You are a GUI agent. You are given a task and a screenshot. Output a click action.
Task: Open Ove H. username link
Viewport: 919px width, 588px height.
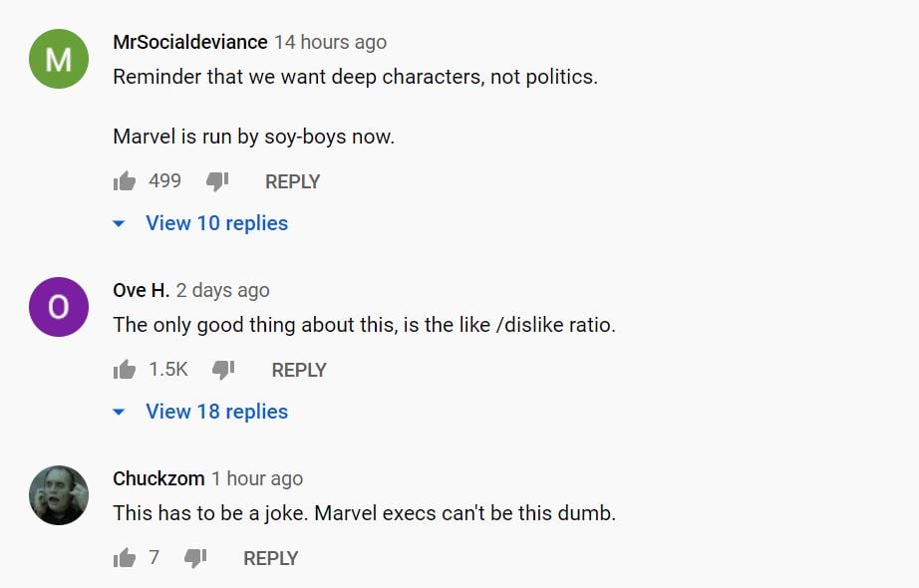click(x=141, y=290)
